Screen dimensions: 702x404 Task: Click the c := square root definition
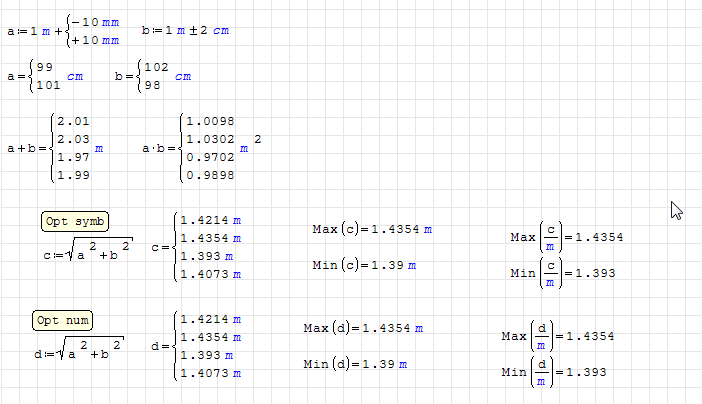pos(88,254)
